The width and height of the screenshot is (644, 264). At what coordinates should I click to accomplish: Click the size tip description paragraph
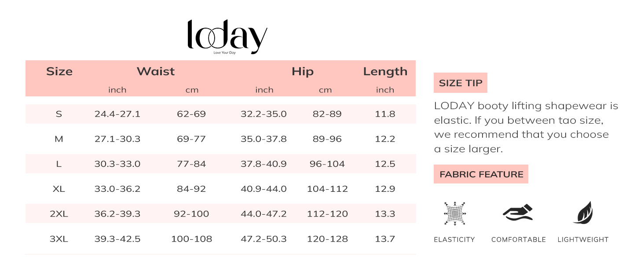526,127
